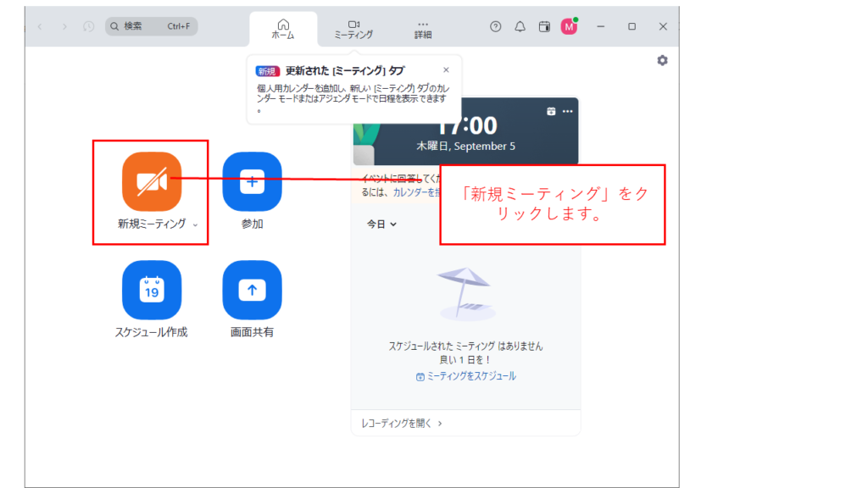This screenshot has height=488, width=868.
Task: Click the add calendar icon on clock card
Action: tap(551, 111)
